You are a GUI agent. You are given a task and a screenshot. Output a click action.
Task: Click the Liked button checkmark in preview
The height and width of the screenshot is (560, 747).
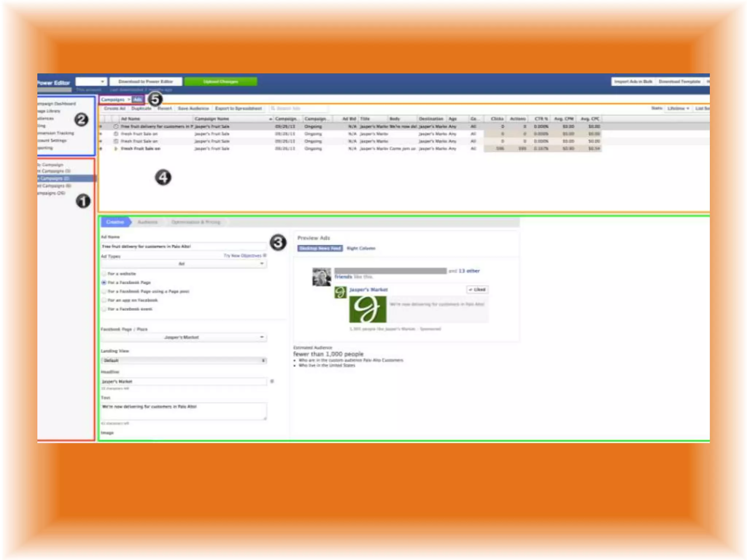471,289
